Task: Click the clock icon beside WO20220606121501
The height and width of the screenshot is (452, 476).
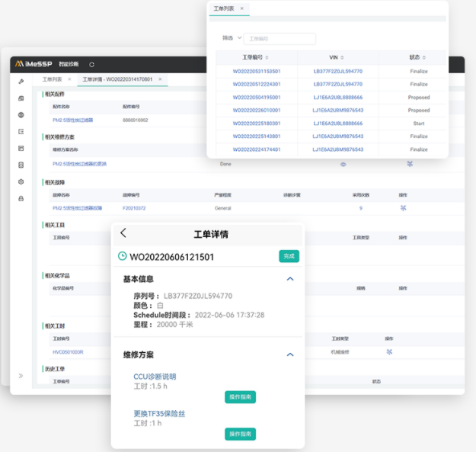Action: [x=123, y=256]
